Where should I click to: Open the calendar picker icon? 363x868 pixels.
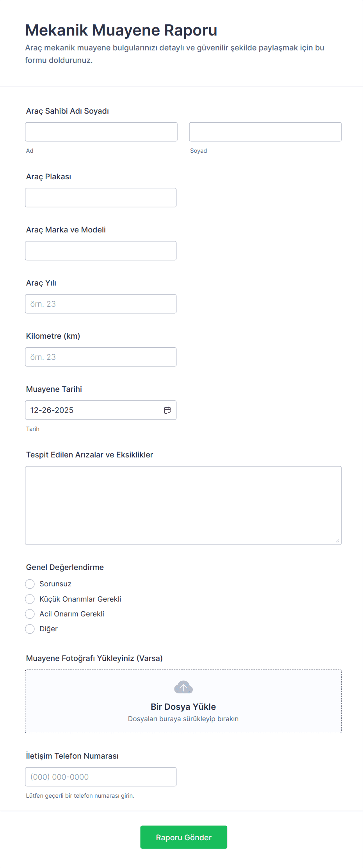click(167, 410)
